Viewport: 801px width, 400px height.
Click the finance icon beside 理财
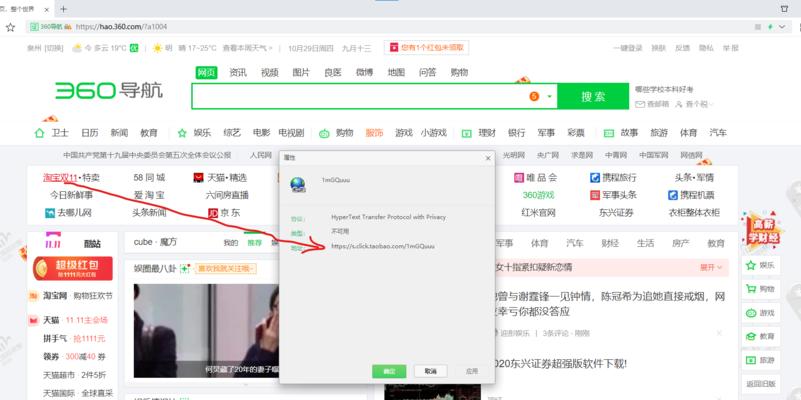[466, 133]
